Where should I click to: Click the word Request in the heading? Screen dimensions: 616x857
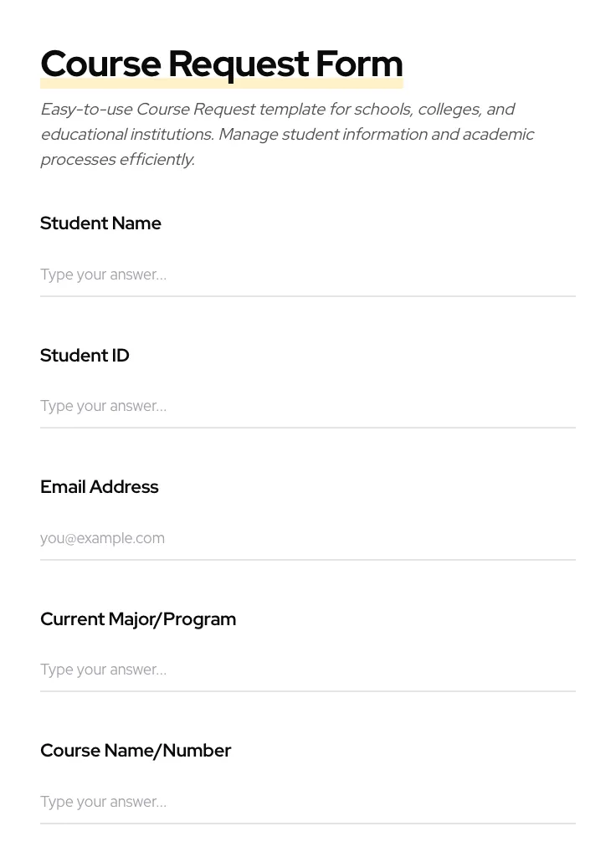(238, 64)
